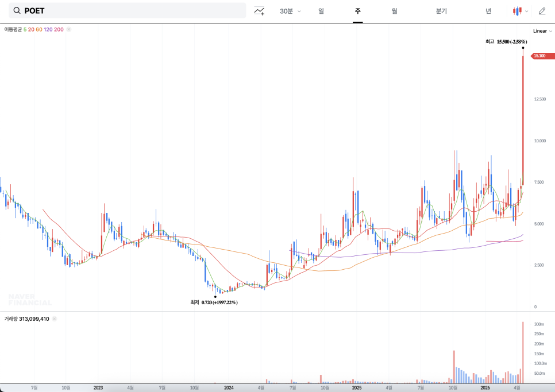Screen dimensions: 555x392
Task: Click the red 15.100 current price tag
Action: coord(542,56)
